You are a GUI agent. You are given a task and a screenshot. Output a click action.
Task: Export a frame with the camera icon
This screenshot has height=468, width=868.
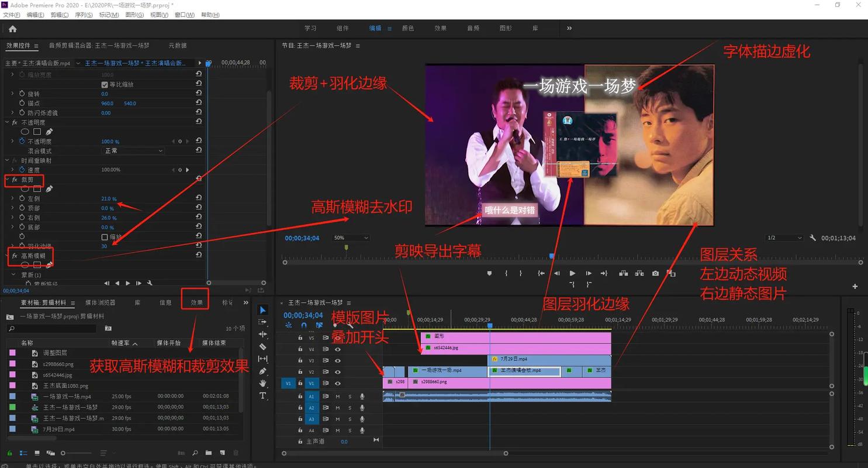tap(655, 273)
